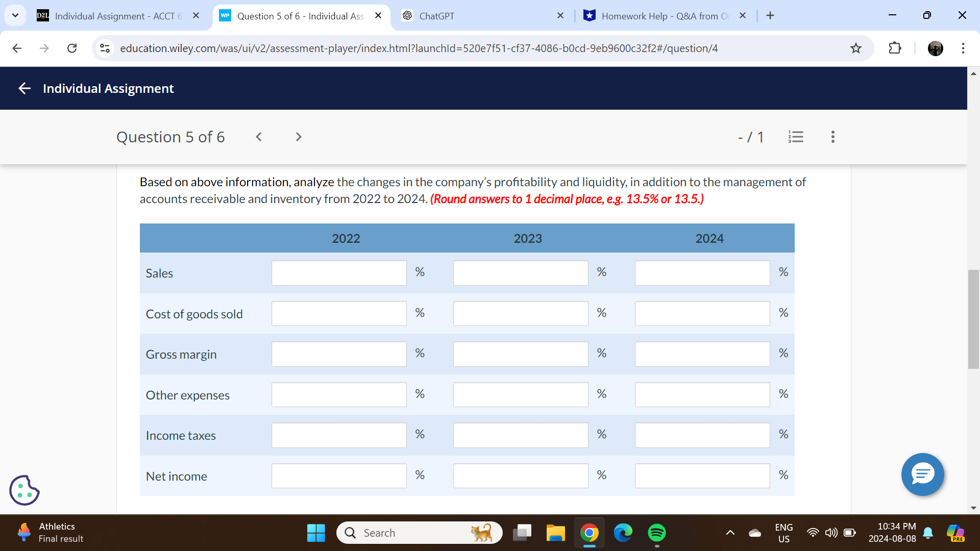Open the browser tab search dropdown
Screen dimensions: 980x551
coord(15,15)
